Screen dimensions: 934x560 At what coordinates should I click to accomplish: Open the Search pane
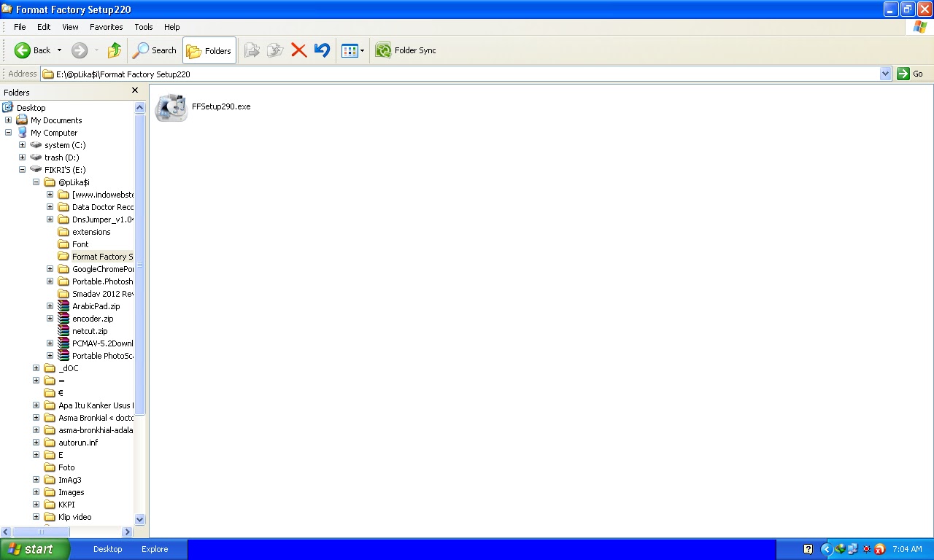pyautogui.click(x=155, y=50)
